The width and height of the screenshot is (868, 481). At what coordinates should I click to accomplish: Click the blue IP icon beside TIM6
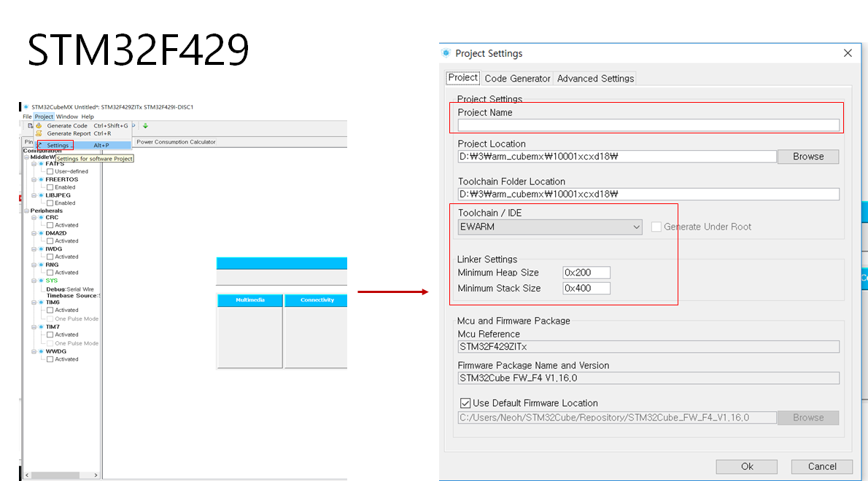[x=41, y=302]
